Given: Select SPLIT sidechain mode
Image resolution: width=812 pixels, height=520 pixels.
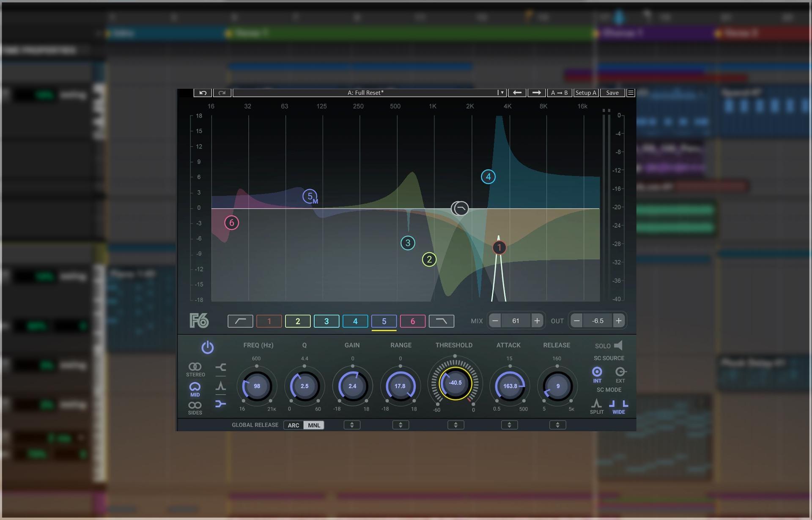Looking at the screenshot, I should click(597, 406).
